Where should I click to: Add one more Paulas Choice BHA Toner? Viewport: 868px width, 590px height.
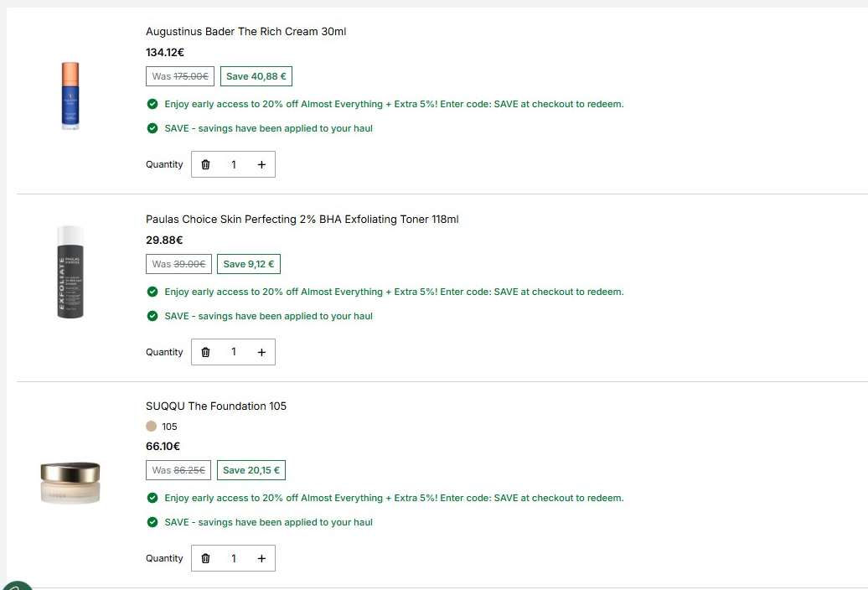point(261,352)
